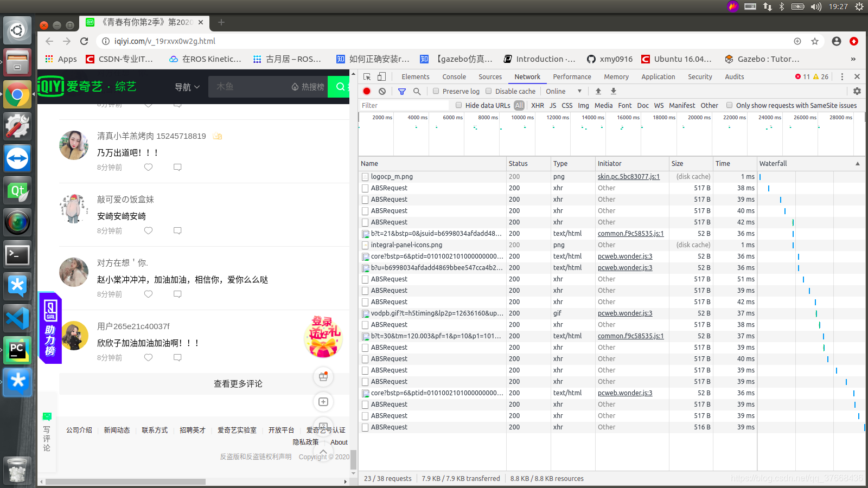
Task: Sort by the Waterfall column arrow
Action: click(858, 163)
